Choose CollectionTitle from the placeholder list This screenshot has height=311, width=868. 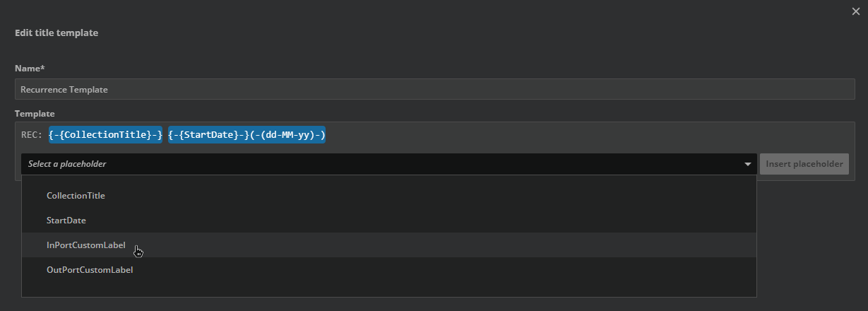coord(76,196)
